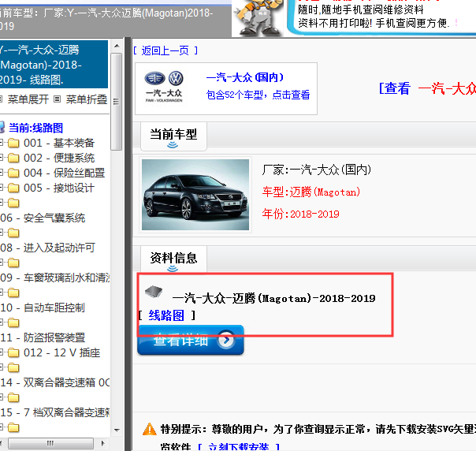The width and height of the screenshot is (476, 451).
Task: Click folder icon above 安全气囊系统
Action: pos(13,203)
